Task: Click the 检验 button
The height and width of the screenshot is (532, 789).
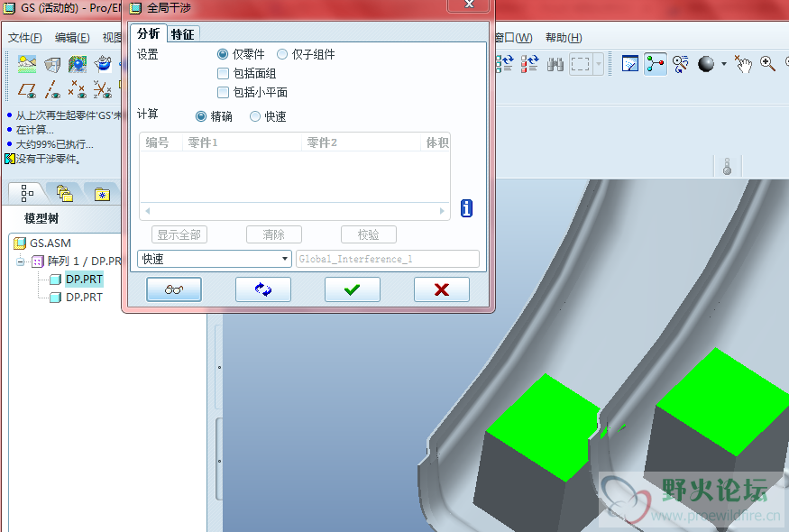Action: [x=368, y=234]
